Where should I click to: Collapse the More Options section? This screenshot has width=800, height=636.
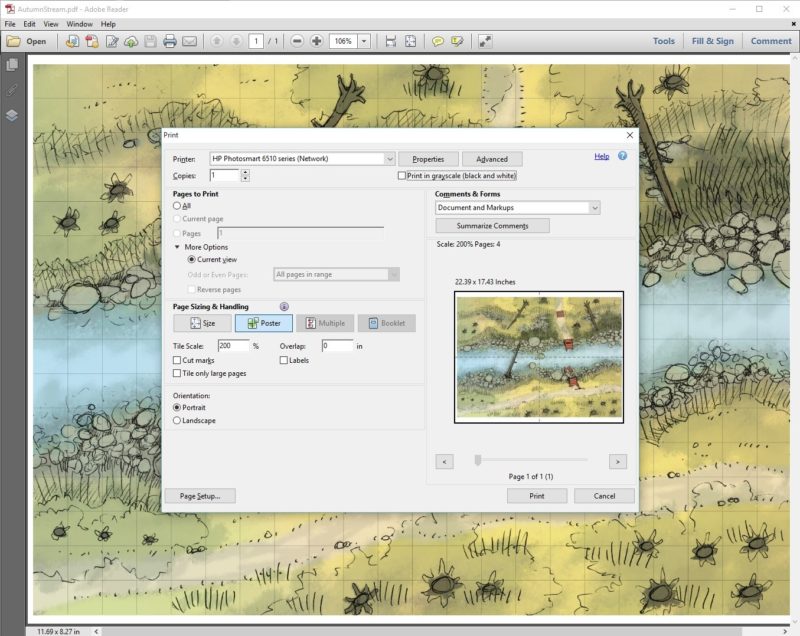point(177,247)
